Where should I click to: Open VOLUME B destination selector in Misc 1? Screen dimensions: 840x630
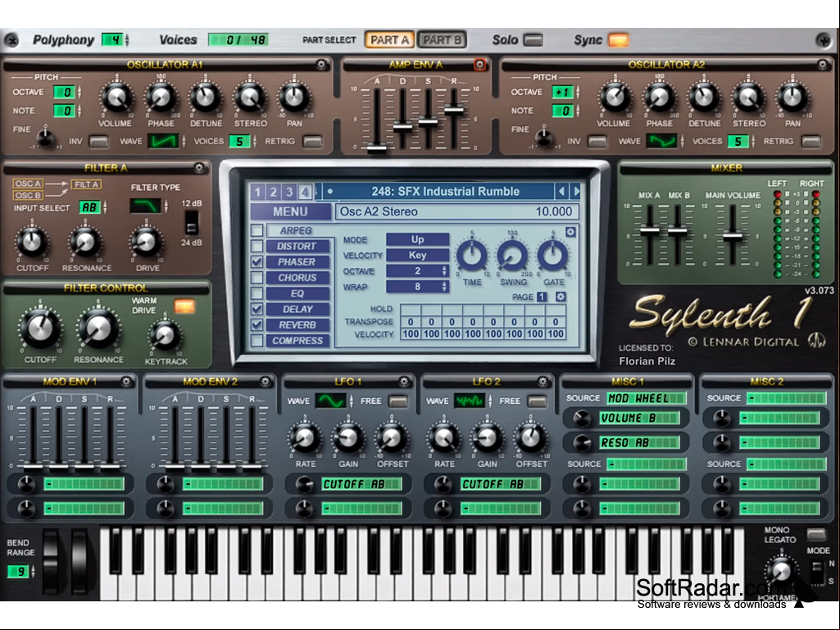click(639, 418)
